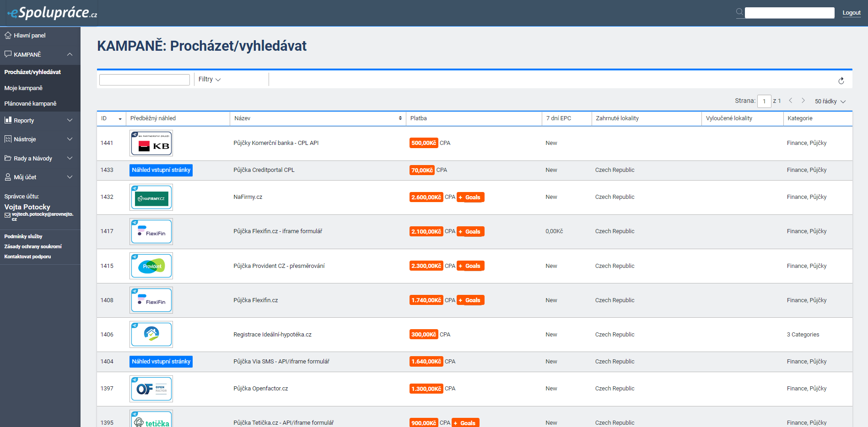Click the Platba column header

(x=474, y=118)
